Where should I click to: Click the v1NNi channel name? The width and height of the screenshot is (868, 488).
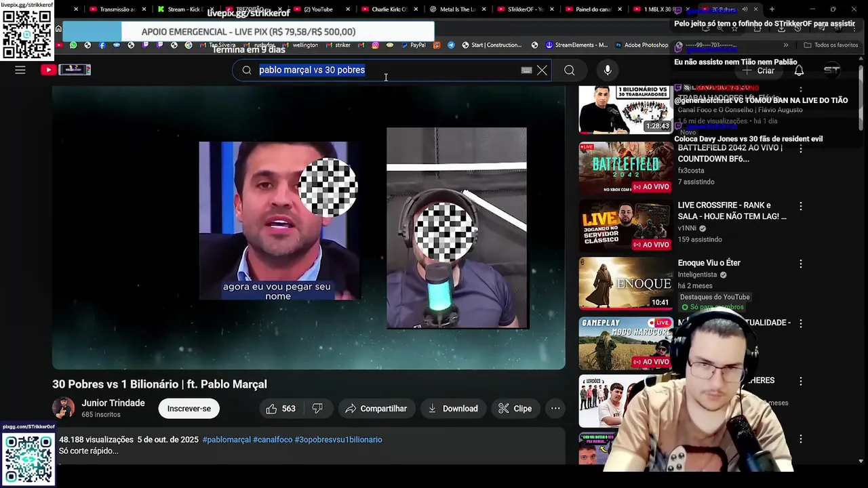(x=688, y=228)
